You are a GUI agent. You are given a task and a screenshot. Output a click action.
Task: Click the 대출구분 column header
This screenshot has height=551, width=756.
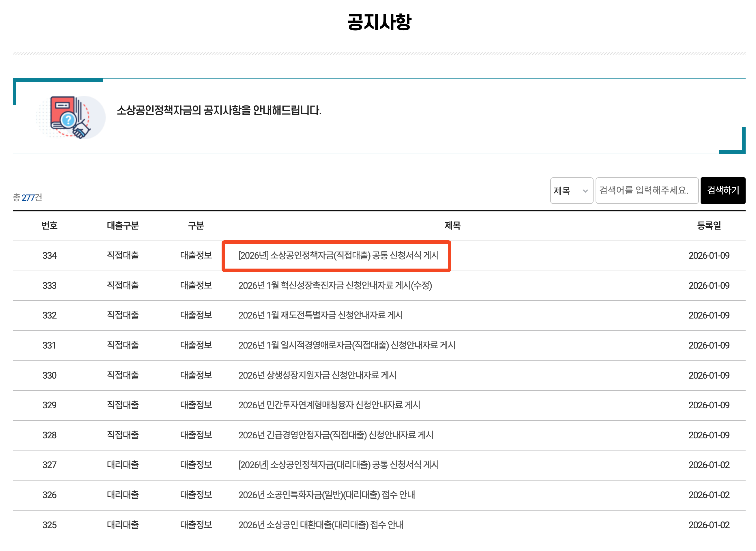click(122, 226)
